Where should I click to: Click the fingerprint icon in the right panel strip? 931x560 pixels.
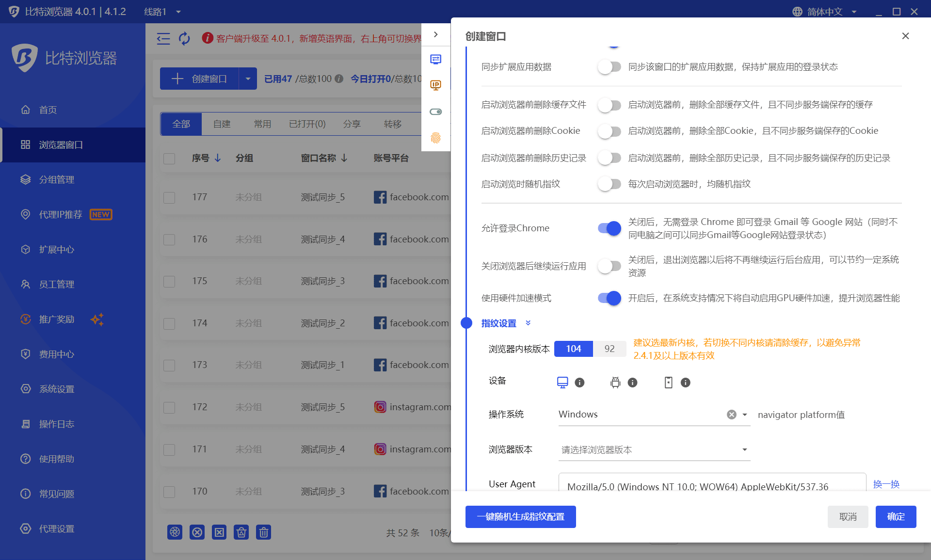(436, 138)
